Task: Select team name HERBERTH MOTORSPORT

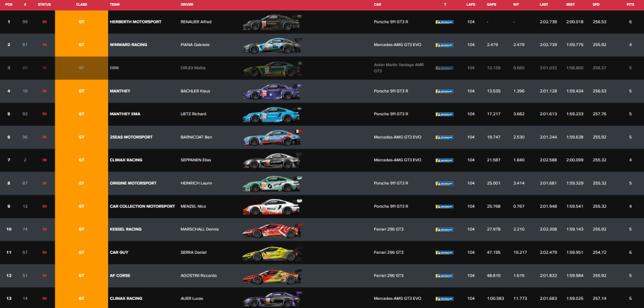Action: tap(136, 22)
